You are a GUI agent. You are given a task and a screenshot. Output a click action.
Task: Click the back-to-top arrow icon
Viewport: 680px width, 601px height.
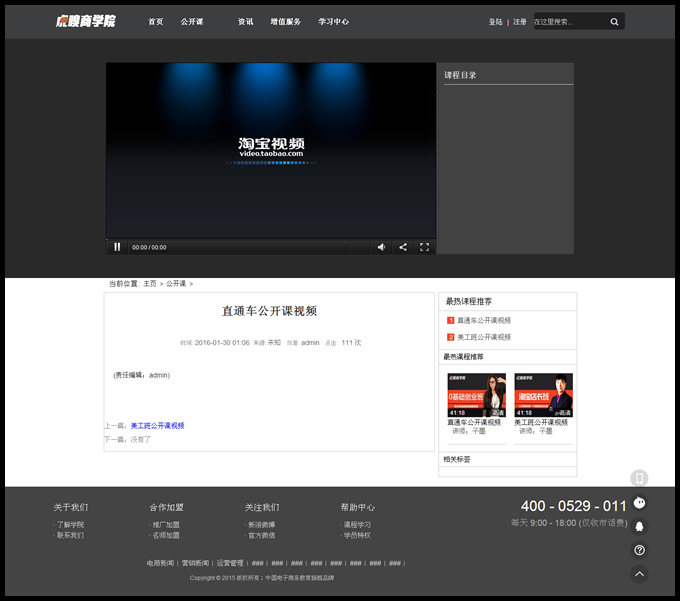(x=639, y=574)
